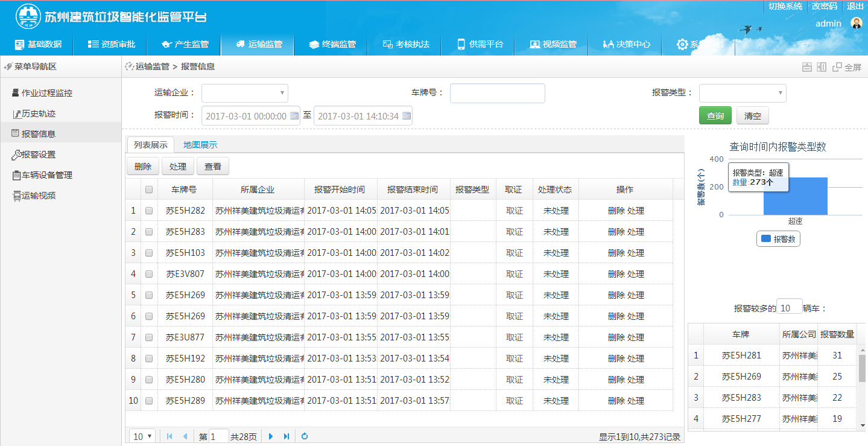
Task: Check the box for row 苏E5H282
Action: click(x=149, y=211)
